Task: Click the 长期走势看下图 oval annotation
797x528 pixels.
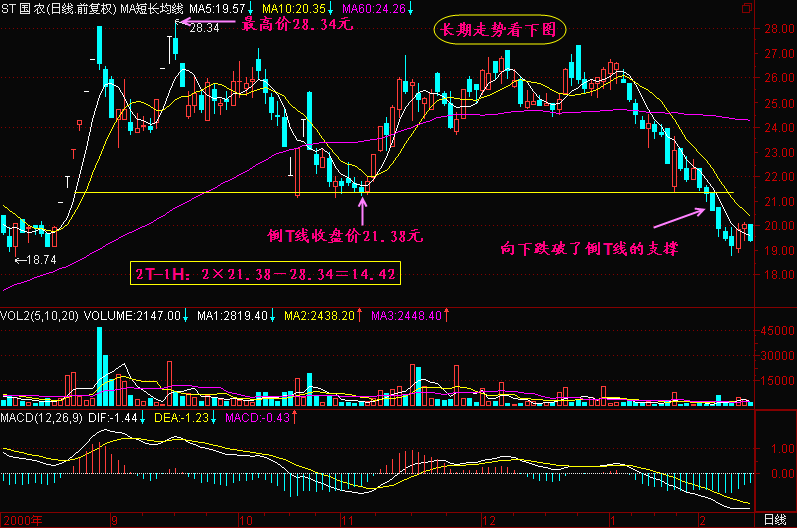Action: (500, 29)
